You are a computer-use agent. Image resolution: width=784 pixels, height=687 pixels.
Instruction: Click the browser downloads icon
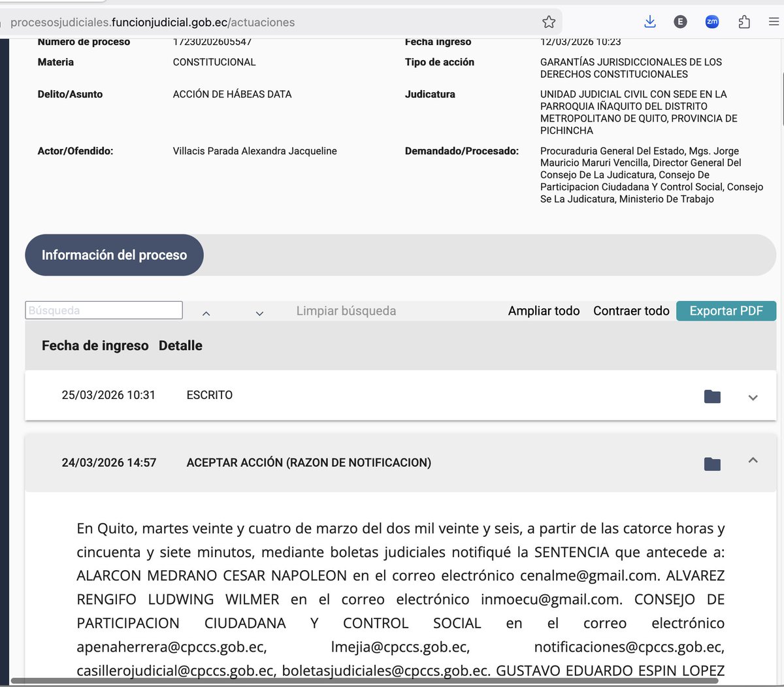tap(649, 22)
